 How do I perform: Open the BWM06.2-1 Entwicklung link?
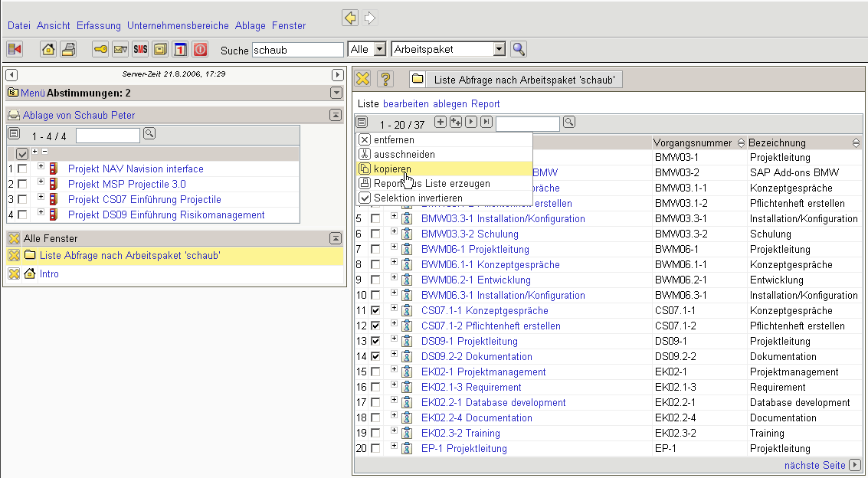[x=476, y=280]
